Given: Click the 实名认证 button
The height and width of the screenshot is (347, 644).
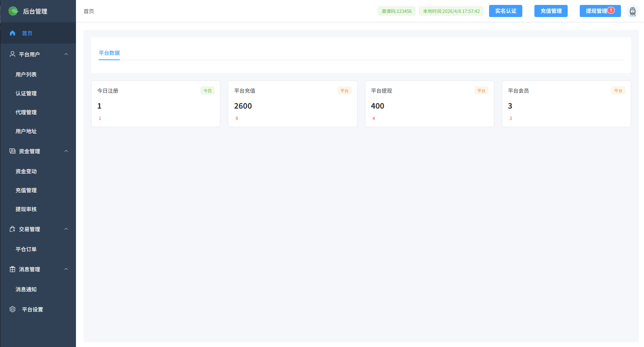Looking at the screenshot, I should [x=505, y=11].
